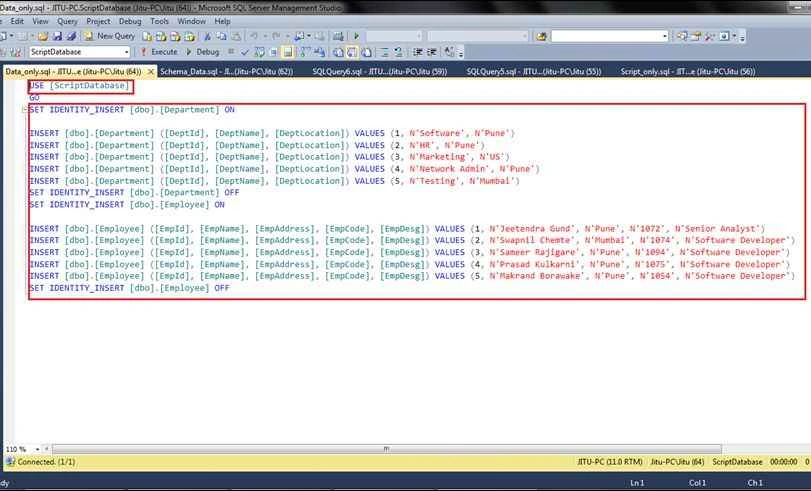Viewport: 811px width, 491px height.
Task: Undo the last edit with Undo icon
Action: click(x=254, y=36)
